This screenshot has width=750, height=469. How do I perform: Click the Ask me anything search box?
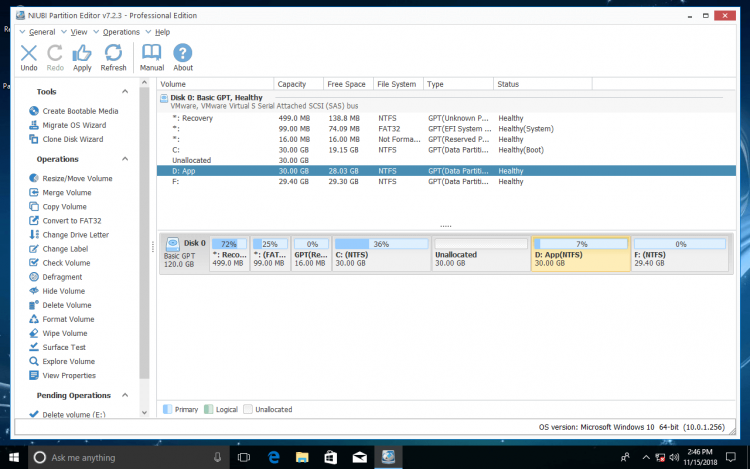(129, 458)
